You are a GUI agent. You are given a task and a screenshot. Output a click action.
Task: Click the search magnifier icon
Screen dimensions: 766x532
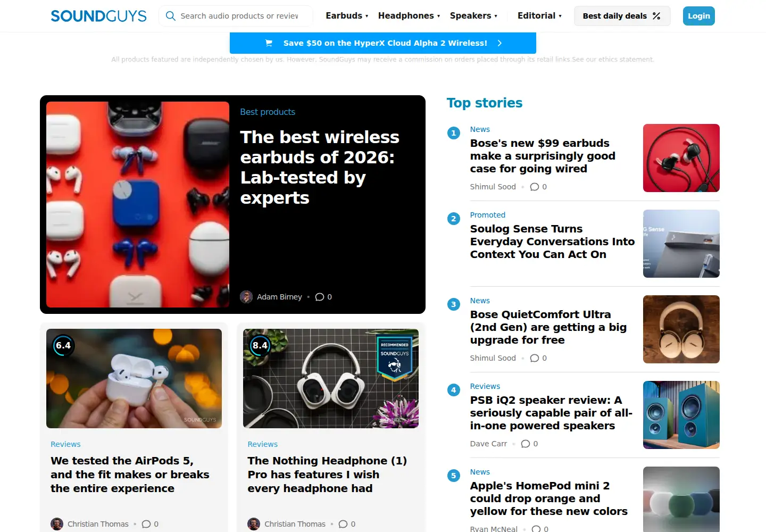(171, 16)
